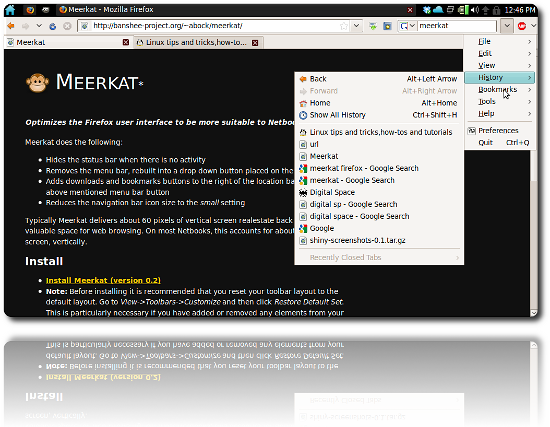Reload the page with the reload icon
Screen dimensions: 550x427
53,26
